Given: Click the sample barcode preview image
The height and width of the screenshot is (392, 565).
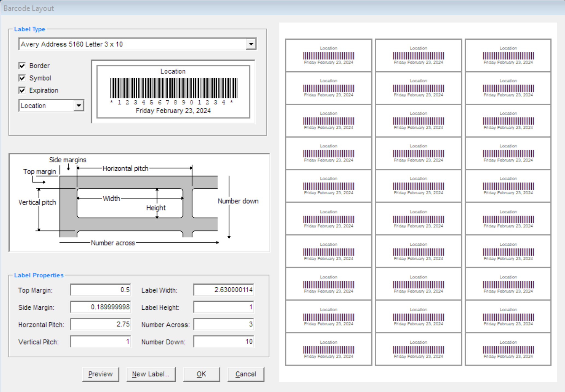Looking at the screenshot, I should (x=173, y=92).
